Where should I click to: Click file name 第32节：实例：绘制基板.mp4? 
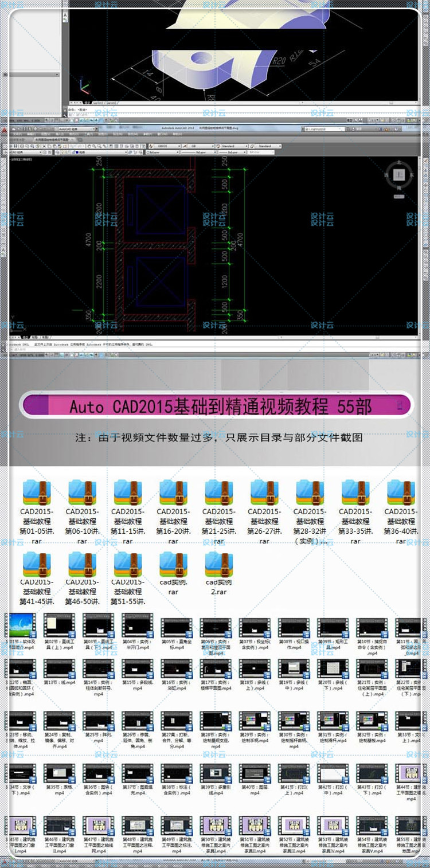point(372,738)
